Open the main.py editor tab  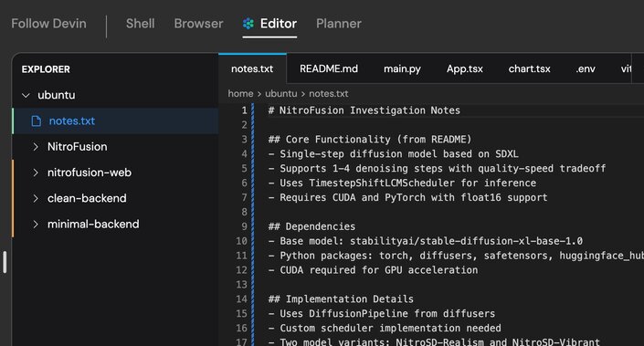click(402, 69)
